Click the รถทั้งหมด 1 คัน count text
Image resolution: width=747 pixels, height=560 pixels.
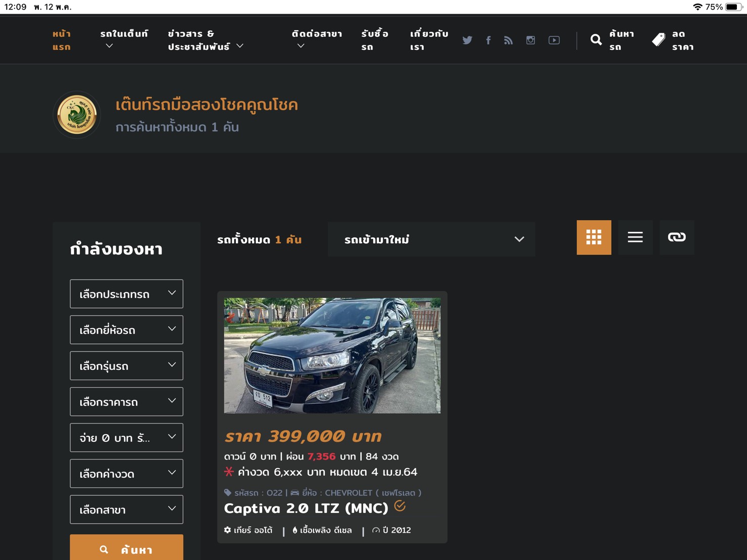[x=260, y=240]
